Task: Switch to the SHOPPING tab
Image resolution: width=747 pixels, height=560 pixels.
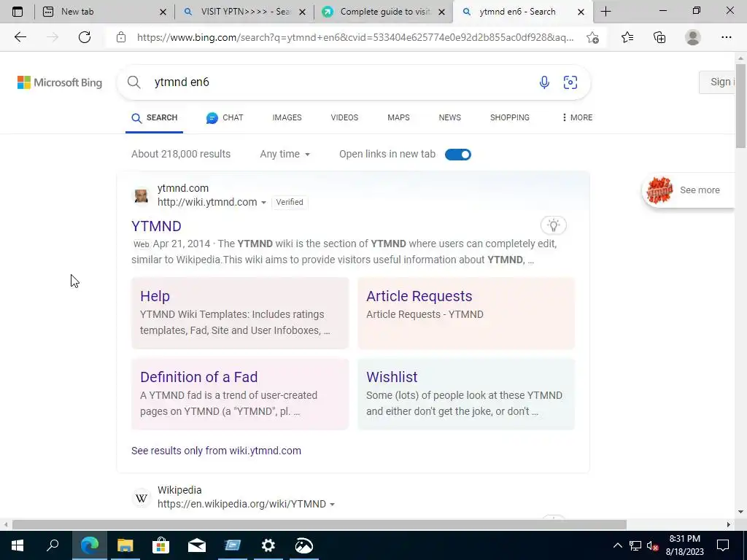Action: [x=510, y=117]
